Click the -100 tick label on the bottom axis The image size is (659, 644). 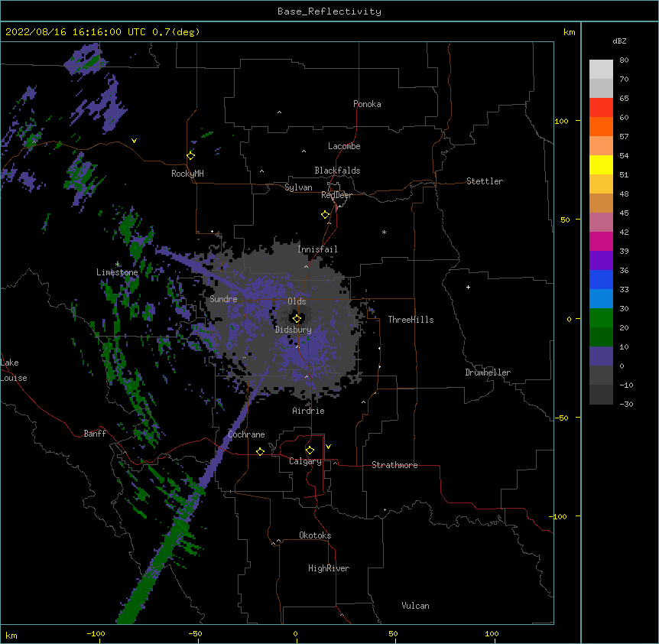pos(96,633)
